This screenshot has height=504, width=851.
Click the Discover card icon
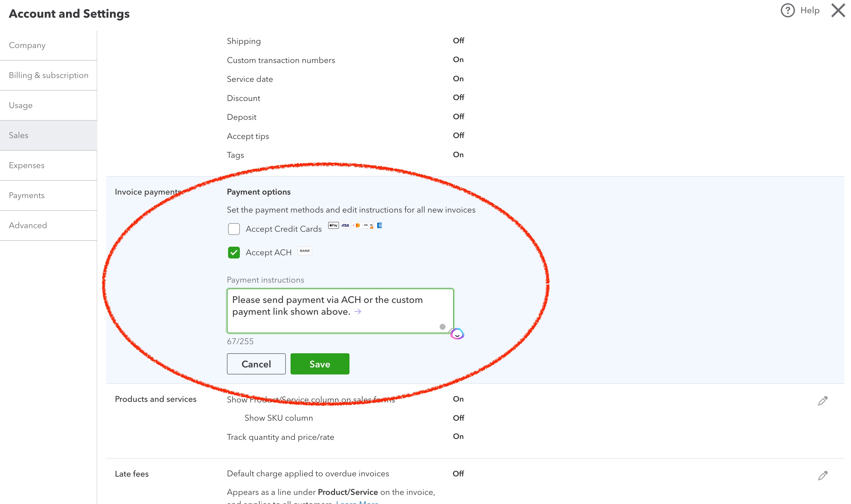pyautogui.click(x=368, y=226)
